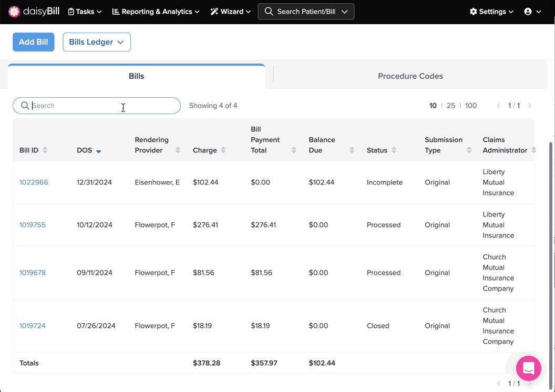Sort by Balance Due column arrows
Screen dimensions: 555x392
[352, 150]
